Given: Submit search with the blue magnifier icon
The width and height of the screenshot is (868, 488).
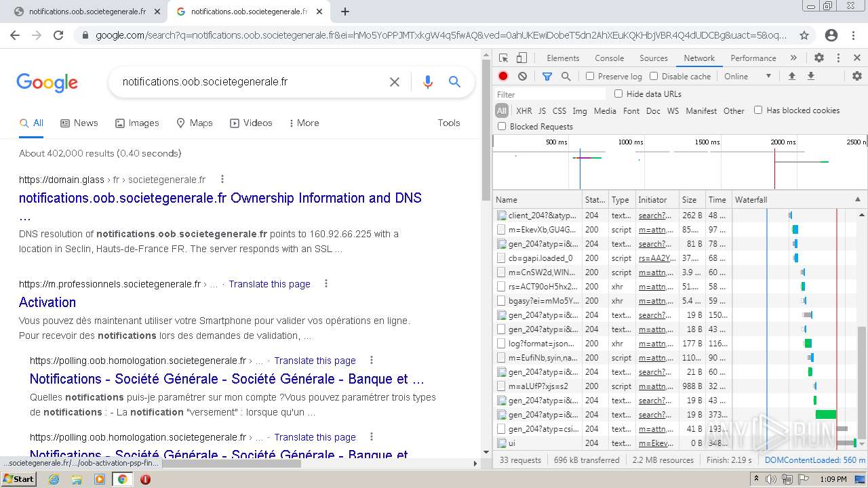Looking at the screenshot, I should point(454,82).
